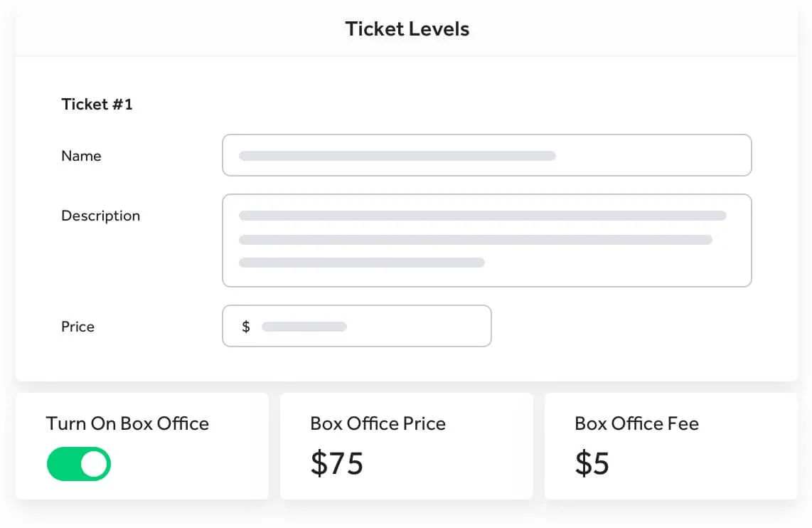Select the Ticket Levels header
This screenshot has width=812, height=528.
(x=407, y=28)
